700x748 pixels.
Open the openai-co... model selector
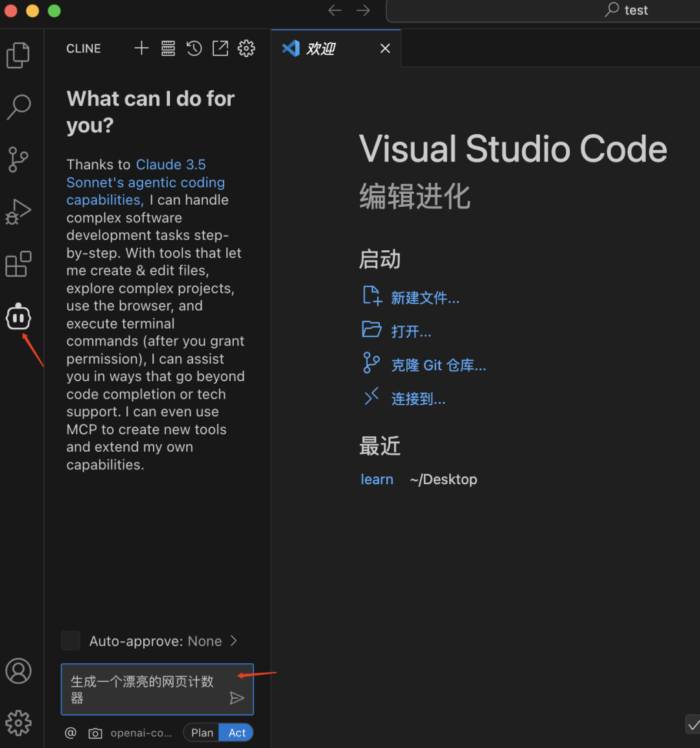pos(141,733)
